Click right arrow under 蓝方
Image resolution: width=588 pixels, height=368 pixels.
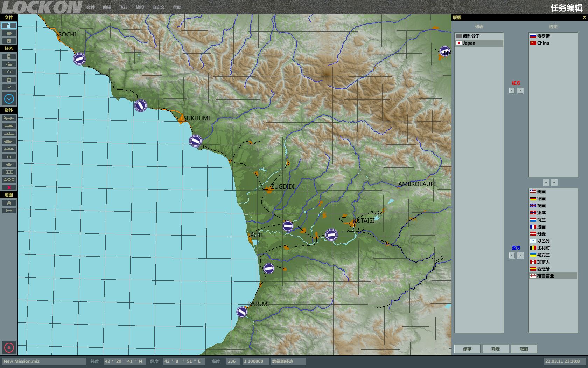520,255
